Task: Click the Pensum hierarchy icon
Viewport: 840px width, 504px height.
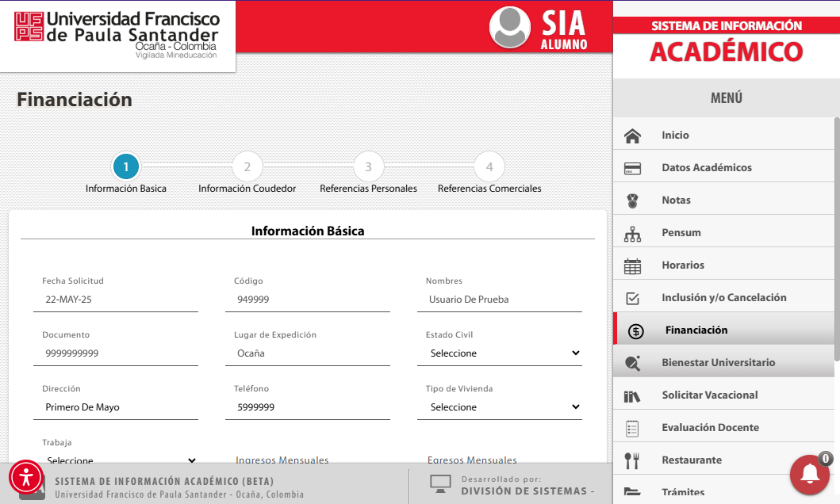Action: click(x=632, y=234)
